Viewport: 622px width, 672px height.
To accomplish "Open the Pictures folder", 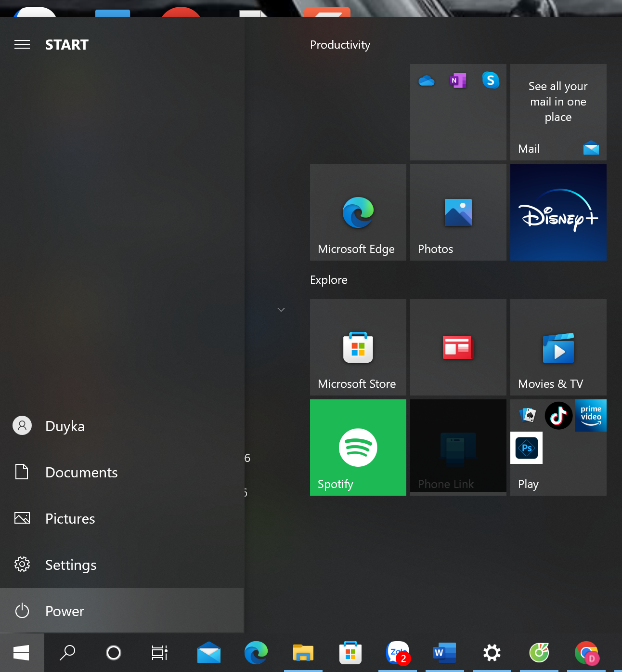I will 122,518.
